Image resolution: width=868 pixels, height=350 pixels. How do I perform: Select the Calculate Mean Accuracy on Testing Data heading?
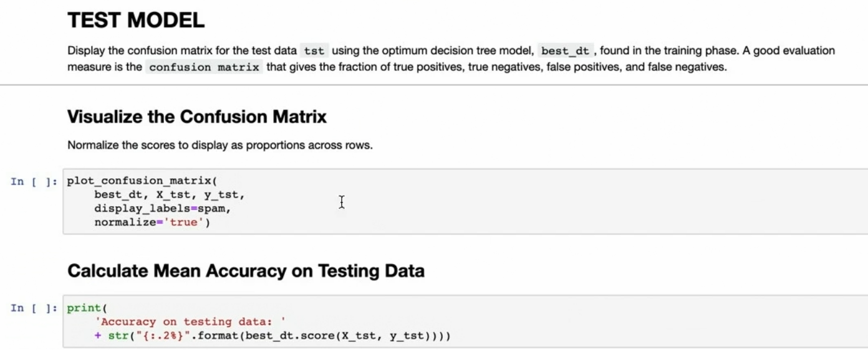pos(246,271)
